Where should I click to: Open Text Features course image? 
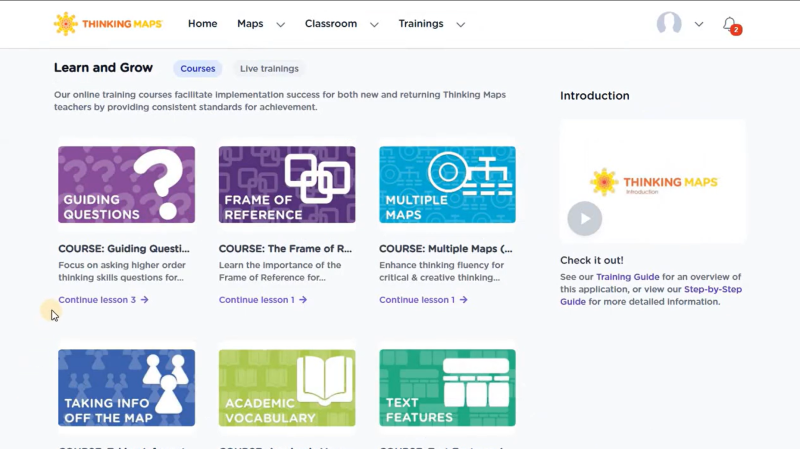click(x=447, y=388)
